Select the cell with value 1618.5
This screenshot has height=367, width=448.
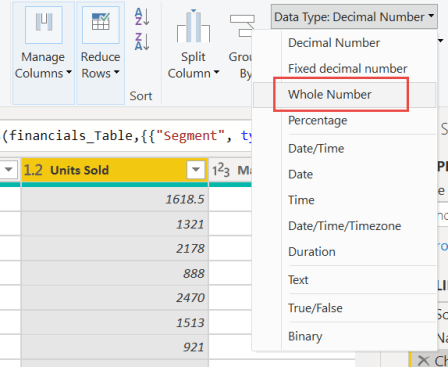115,199
